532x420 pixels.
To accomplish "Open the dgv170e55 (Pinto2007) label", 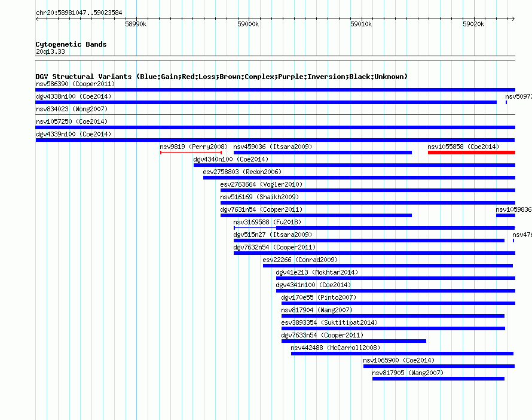I will pyautogui.click(x=319, y=297).
